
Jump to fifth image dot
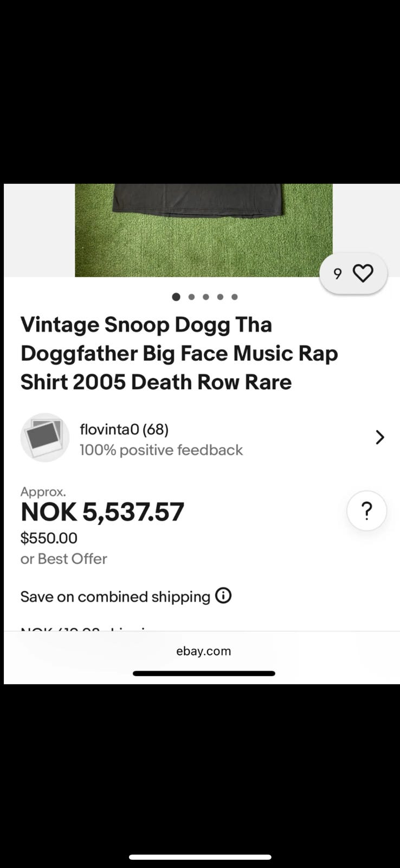pyautogui.click(x=235, y=297)
